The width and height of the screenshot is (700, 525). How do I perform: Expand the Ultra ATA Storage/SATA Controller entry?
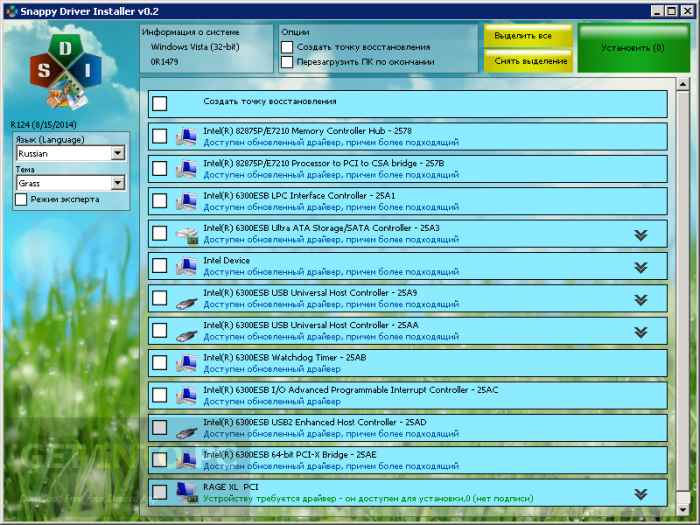pyautogui.click(x=641, y=235)
